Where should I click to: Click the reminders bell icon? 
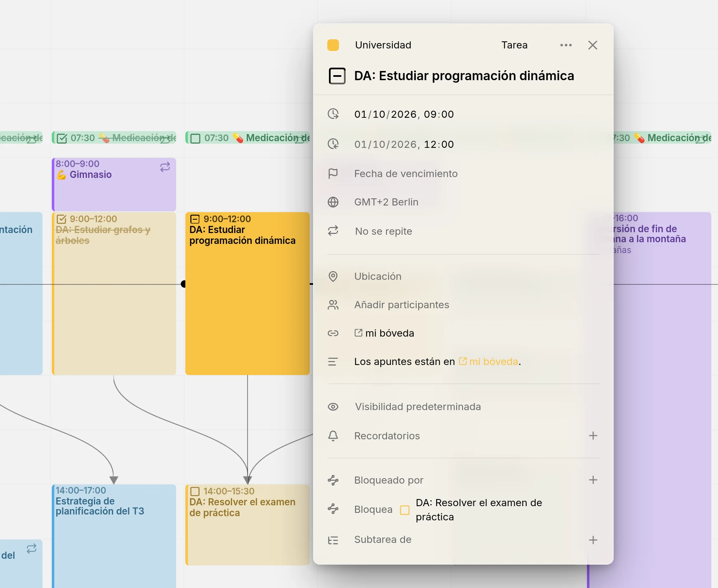pos(333,436)
